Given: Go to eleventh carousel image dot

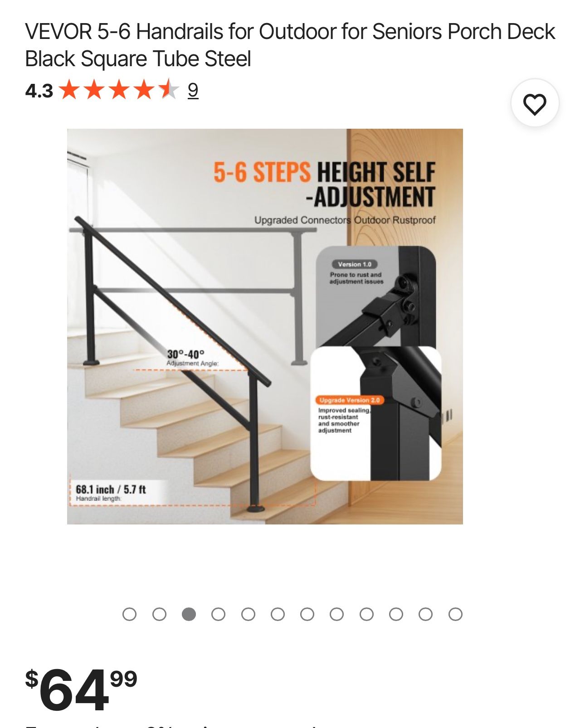Looking at the screenshot, I should 425,614.
